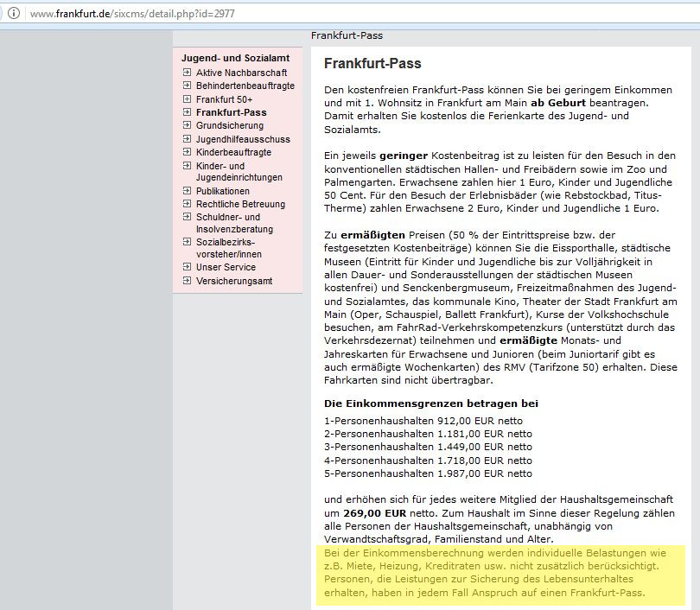The width and height of the screenshot is (700, 610).
Task: Click the arrow icon beside Sozialbezirksvorsteher/innen
Action: 187,241
